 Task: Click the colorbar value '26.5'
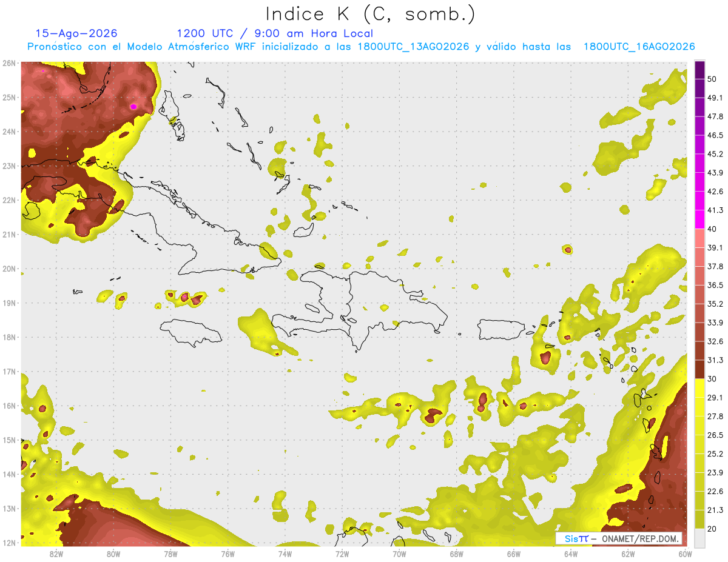click(715, 435)
